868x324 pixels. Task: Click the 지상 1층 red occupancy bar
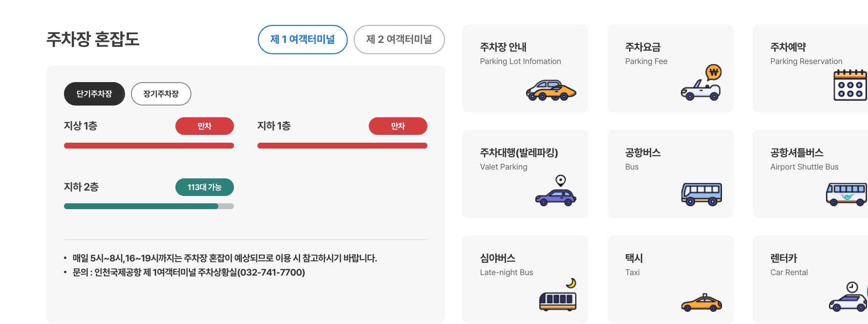(148, 146)
